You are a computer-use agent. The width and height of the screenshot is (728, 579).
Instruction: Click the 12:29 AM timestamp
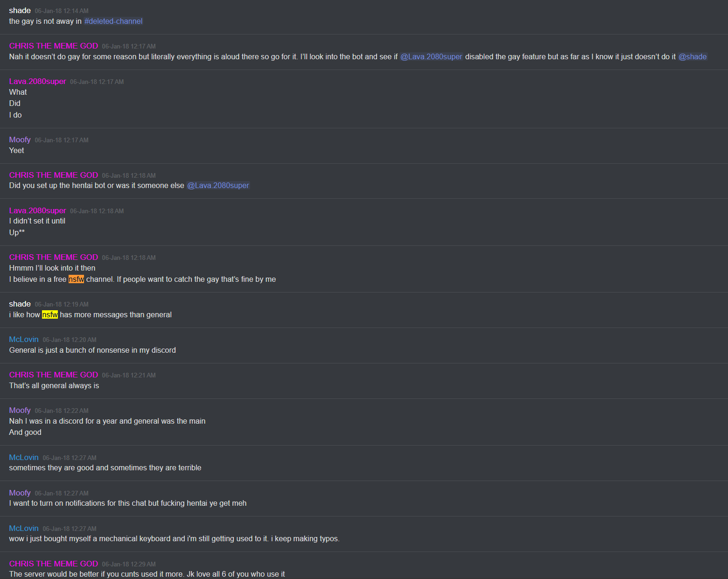tap(129, 565)
